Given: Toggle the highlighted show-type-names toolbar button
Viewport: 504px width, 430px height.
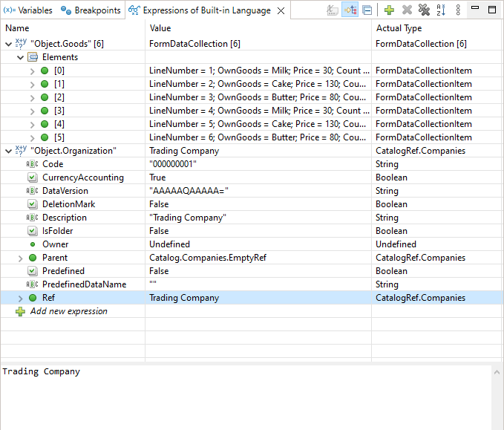Looking at the screenshot, I should click(x=349, y=10).
